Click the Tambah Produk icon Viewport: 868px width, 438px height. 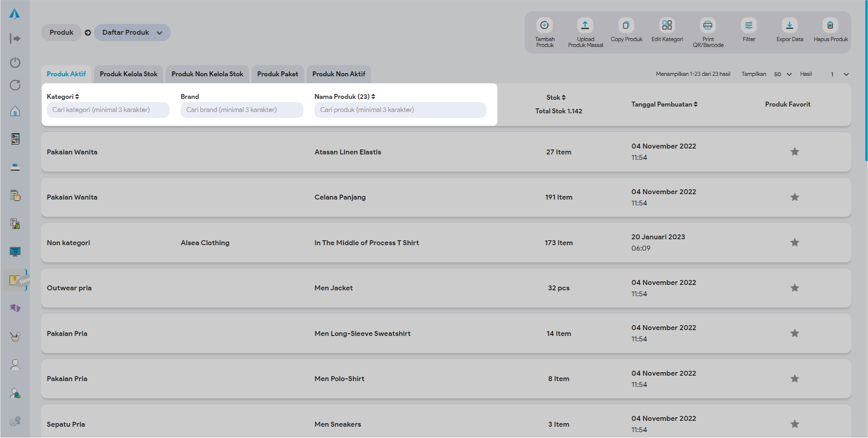544,25
